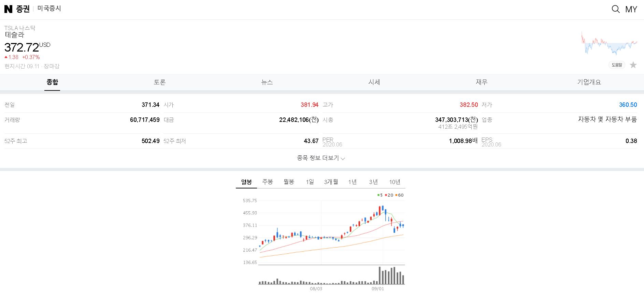Click the 08/03 date label on chart
This screenshot has width=644, height=297.
click(316, 289)
